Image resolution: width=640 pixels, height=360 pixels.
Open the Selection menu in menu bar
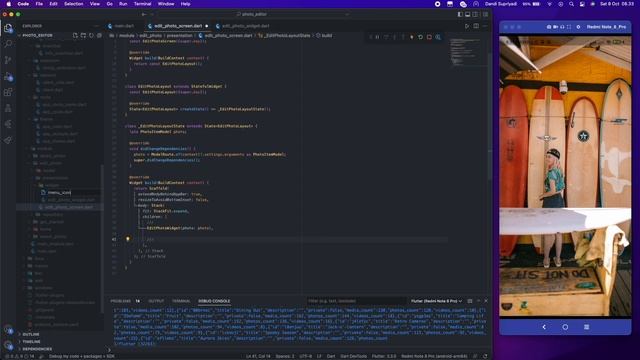(73, 4)
